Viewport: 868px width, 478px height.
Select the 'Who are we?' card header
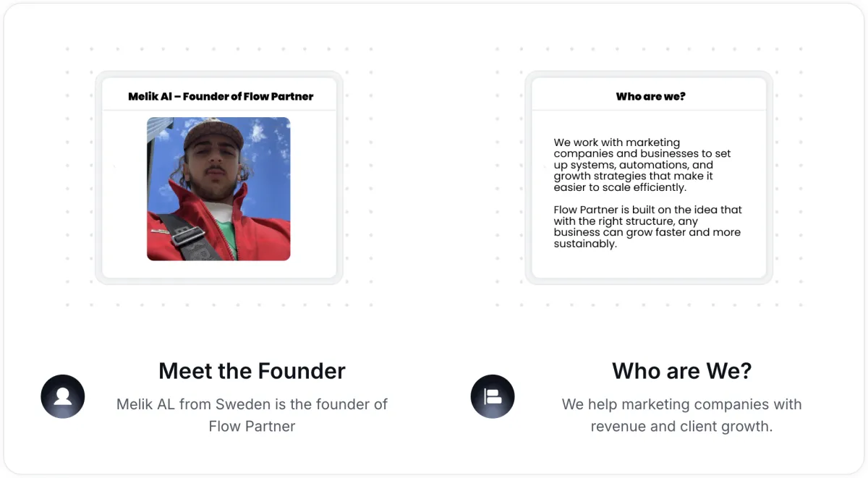tap(650, 96)
